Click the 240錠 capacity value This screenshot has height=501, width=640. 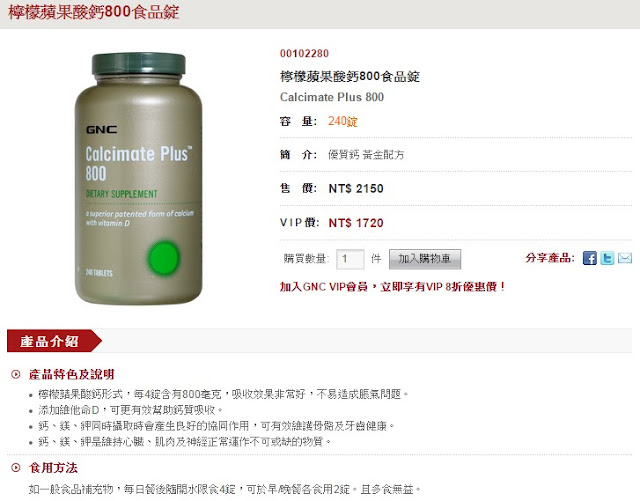[x=343, y=121]
